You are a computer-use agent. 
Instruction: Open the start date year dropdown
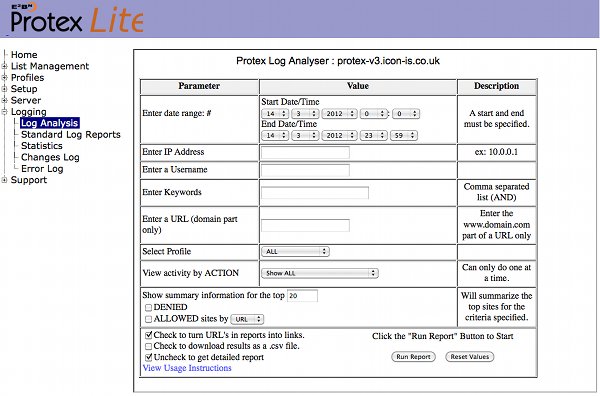coord(339,114)
